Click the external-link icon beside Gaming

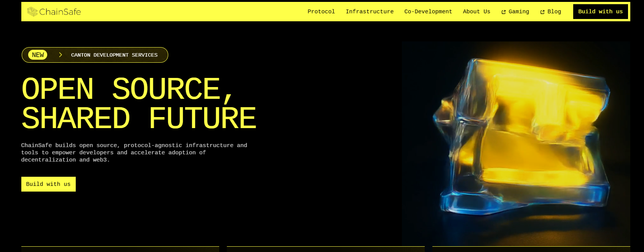tap(504, 12)
